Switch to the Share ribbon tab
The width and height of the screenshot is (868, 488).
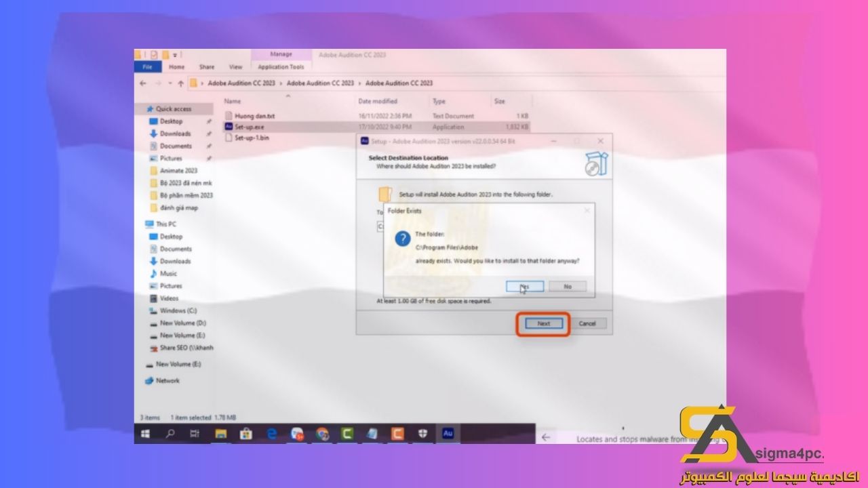pos(207,67)
